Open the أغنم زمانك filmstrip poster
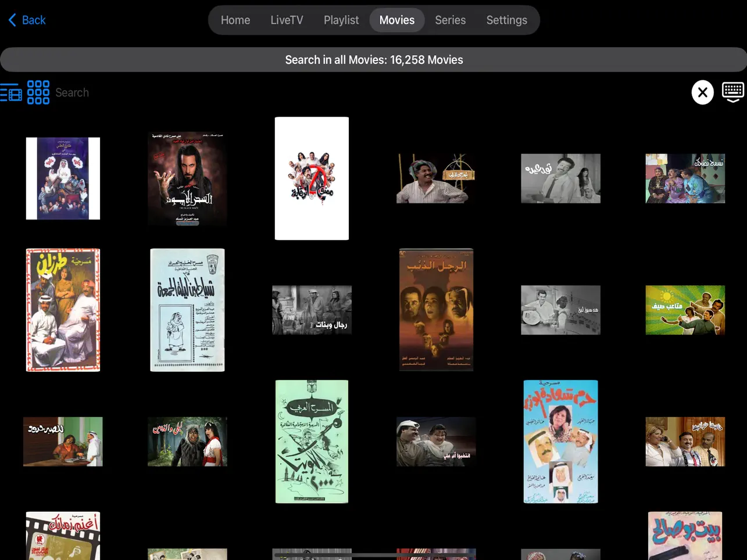 pyautogui.click(x=63, y=536)
